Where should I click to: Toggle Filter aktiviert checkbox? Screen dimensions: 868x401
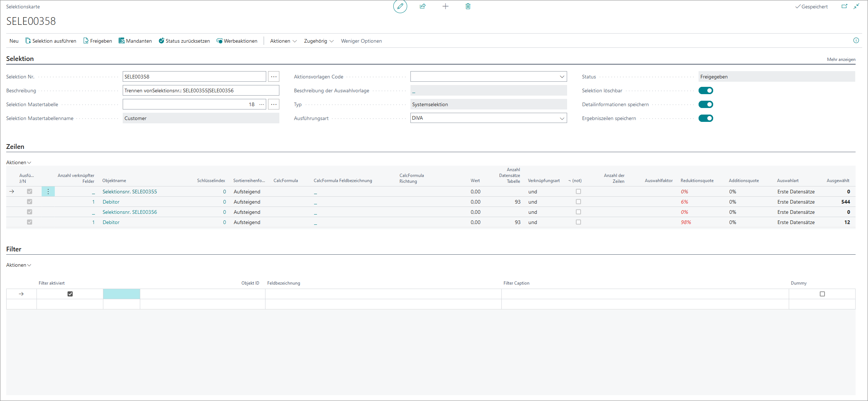(x=70, y=294)
